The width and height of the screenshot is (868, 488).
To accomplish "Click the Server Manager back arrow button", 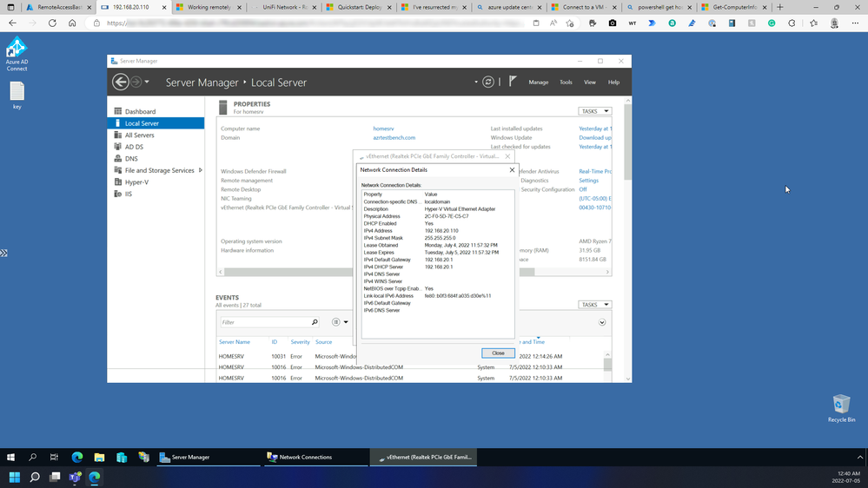I will click(x=120, y=82).
